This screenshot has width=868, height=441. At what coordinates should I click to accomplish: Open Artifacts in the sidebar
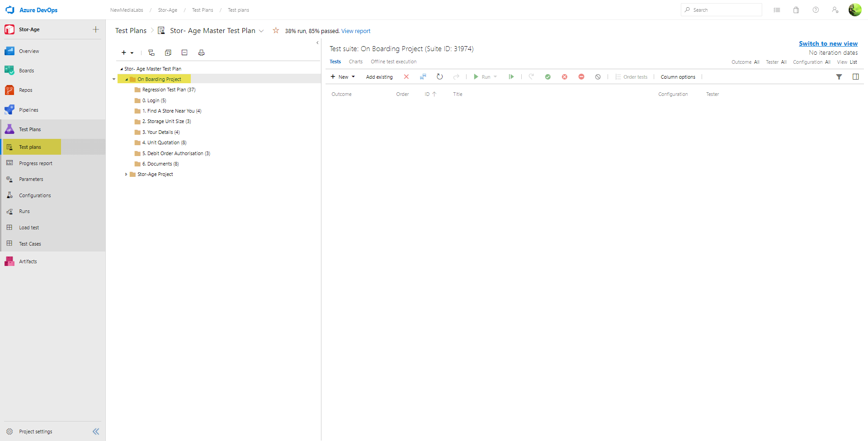[x=53, y=261]
